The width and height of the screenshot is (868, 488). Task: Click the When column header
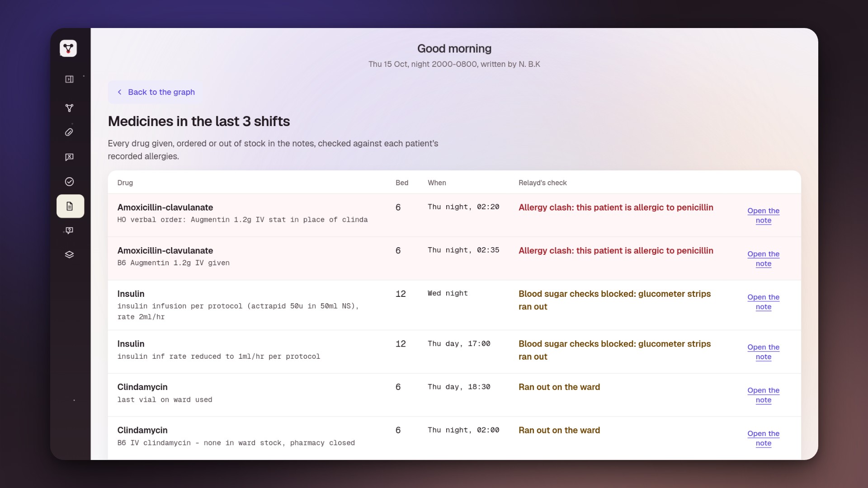[x=437, y=183]
